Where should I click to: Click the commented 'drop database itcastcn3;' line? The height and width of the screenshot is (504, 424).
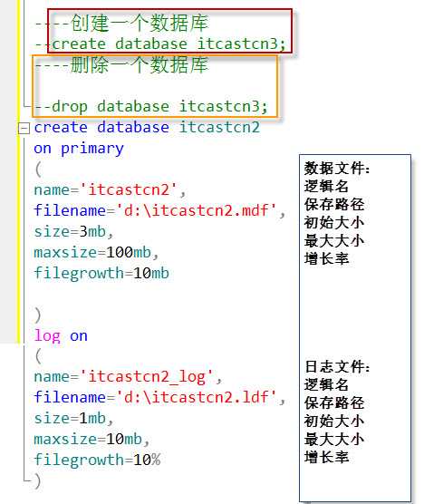point(151,106)
